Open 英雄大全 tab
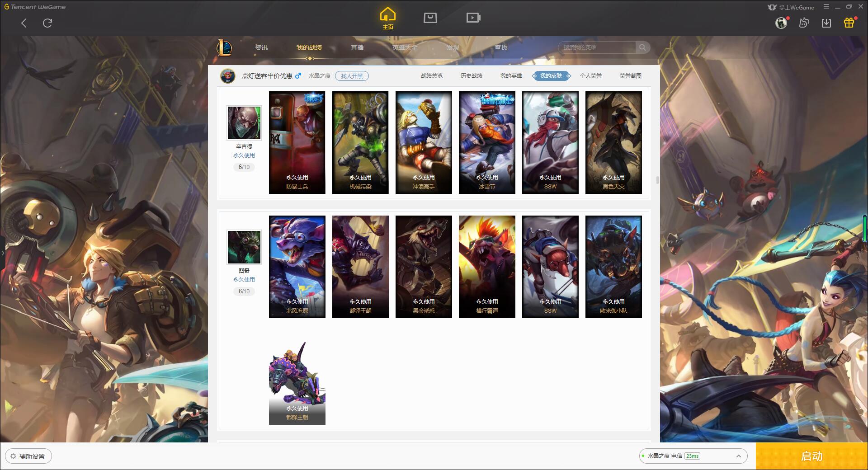The height and width of the screenshot is (470, 868). 405,47
